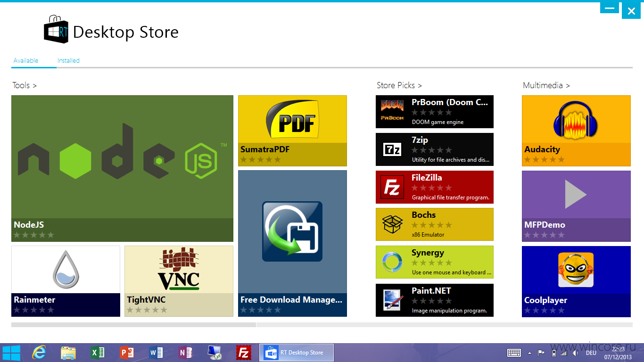Screen dimensions: 644x362
Task: Launch Internet Explorer from the taskbar
Action: tap(39, 353)
